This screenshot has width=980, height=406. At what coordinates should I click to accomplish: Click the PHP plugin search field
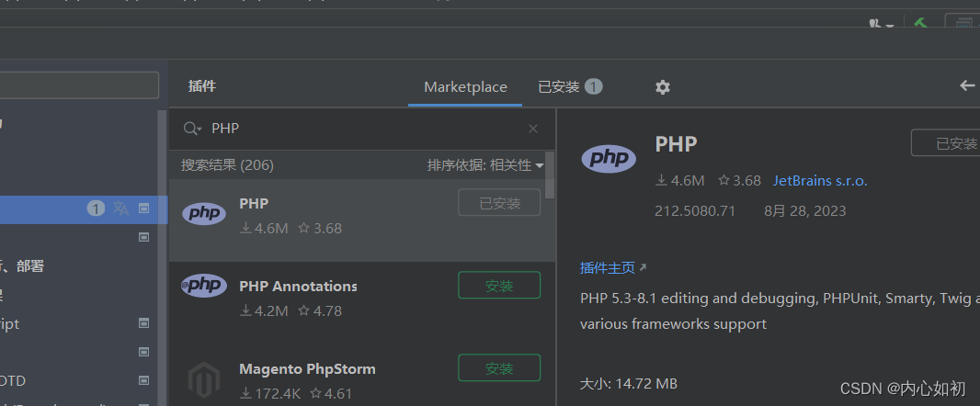(x=368, y=129)
